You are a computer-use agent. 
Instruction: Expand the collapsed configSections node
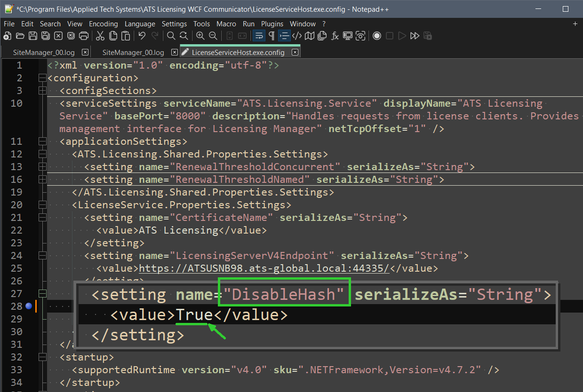click(x=42, y=91)
